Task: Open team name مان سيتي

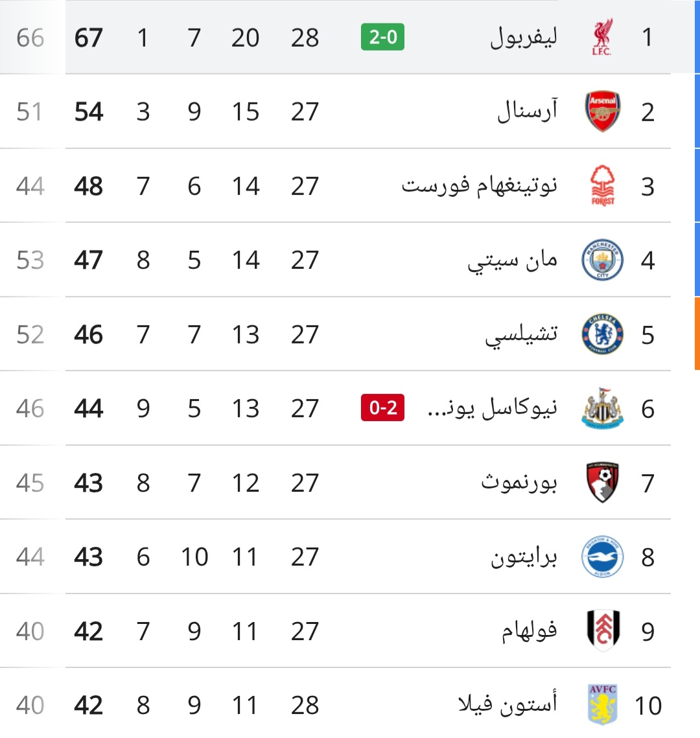Action: (x=512, y=260)
